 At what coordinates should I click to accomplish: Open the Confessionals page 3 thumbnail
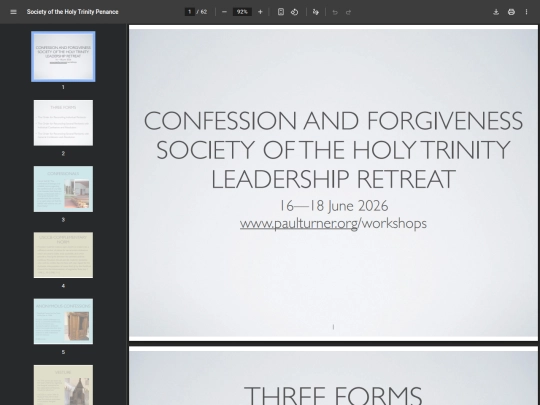(x=63, y=189)
